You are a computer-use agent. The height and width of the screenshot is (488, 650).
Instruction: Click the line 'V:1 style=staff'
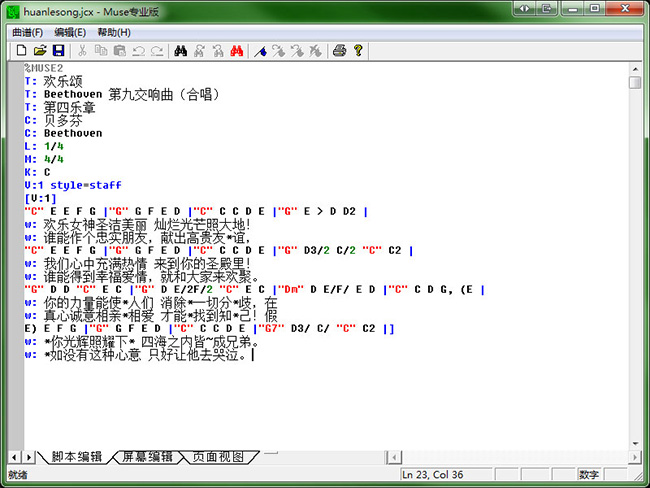coord(73,185)
